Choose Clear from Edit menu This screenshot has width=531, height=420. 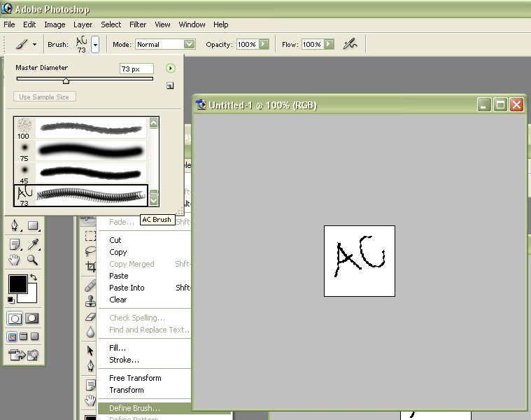click(118, 300)
